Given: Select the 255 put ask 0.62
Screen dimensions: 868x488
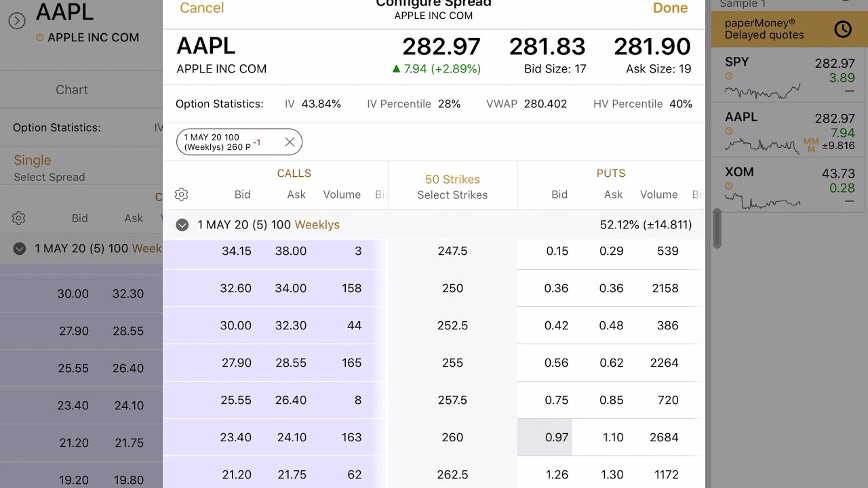Looking at the screenshot, I should click(x=611, y=363).
